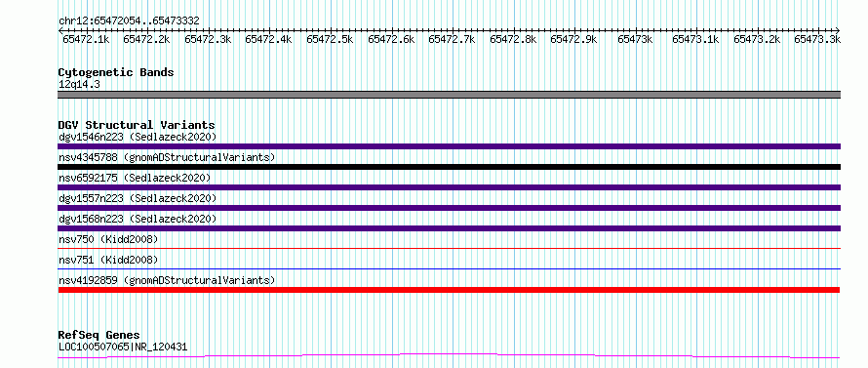Select the purple dgv1557n223 variant bar

click(449, 208)
